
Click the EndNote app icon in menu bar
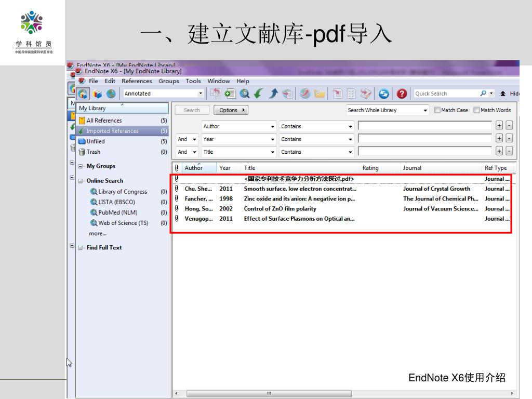point(82,81)
